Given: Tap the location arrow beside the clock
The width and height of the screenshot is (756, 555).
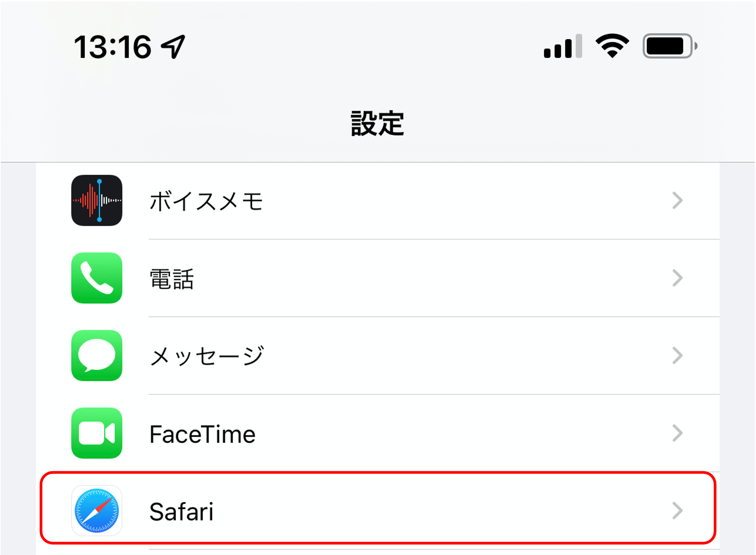Looking at the screenshot, I should (x=173, y=47).
